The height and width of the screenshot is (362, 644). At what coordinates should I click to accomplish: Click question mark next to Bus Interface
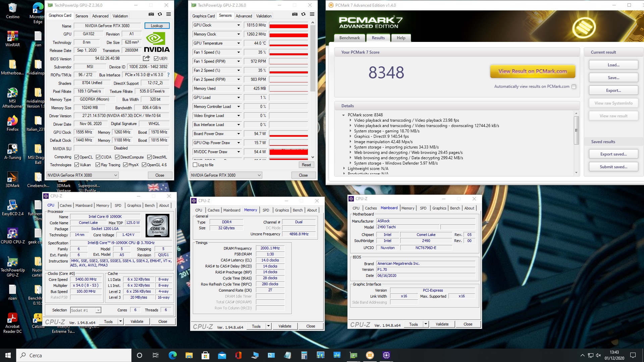(168, 75)
